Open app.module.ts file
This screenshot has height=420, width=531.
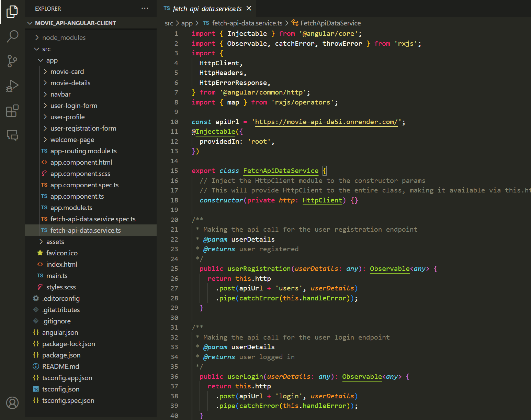(91, 208)
